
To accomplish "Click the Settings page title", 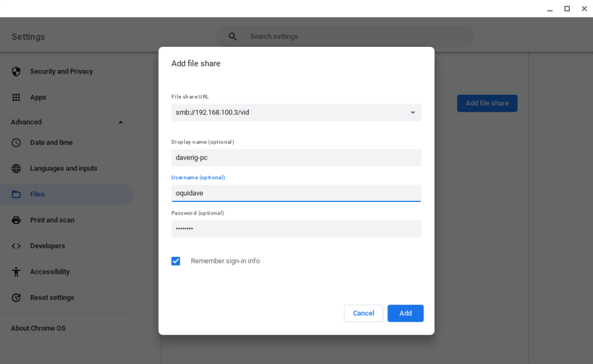I will (28, 36).
